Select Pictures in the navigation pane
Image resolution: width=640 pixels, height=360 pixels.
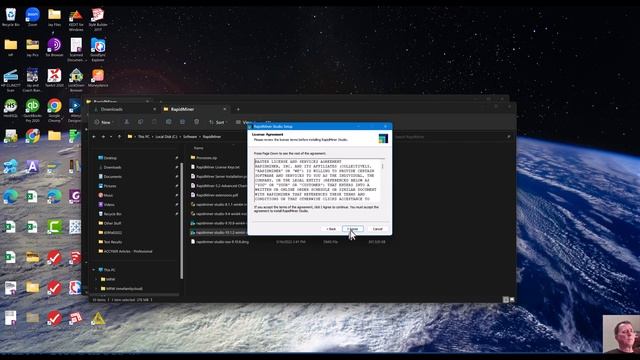pos(110,186)
